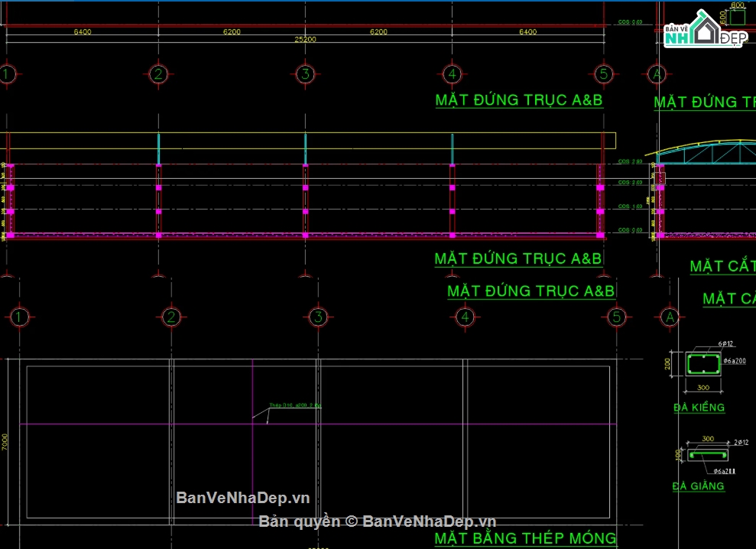
Task: Select the ĐÀ GIẰNG beam cross-section drawing
Action: click(x=706, y=455)
